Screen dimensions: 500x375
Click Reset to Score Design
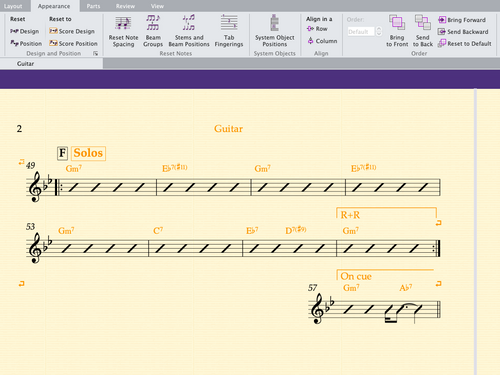coord(72,31)
